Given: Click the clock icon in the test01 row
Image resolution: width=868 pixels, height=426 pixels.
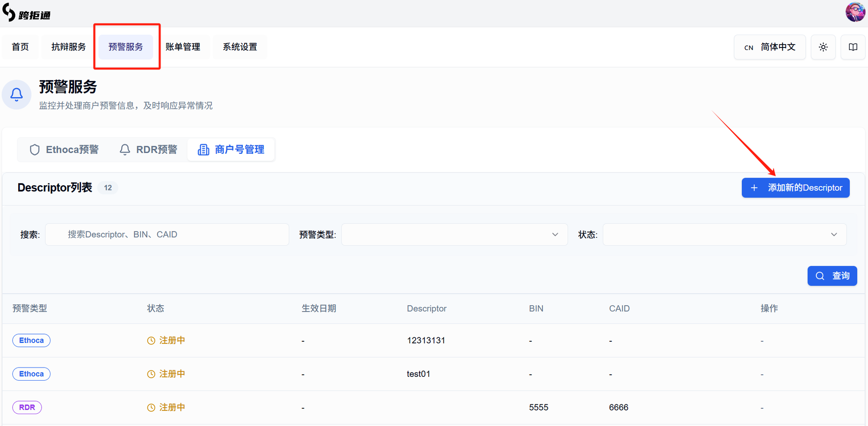Looking at the screenshot, I should 151,374.
